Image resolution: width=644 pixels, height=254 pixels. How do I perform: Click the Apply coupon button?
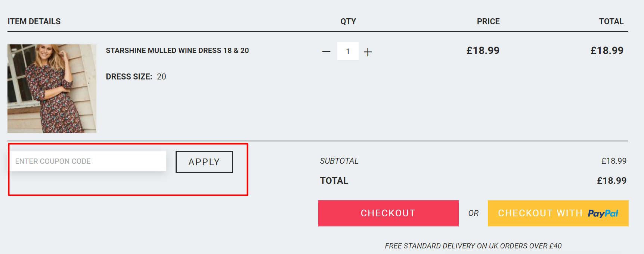[x=204, y=162]
